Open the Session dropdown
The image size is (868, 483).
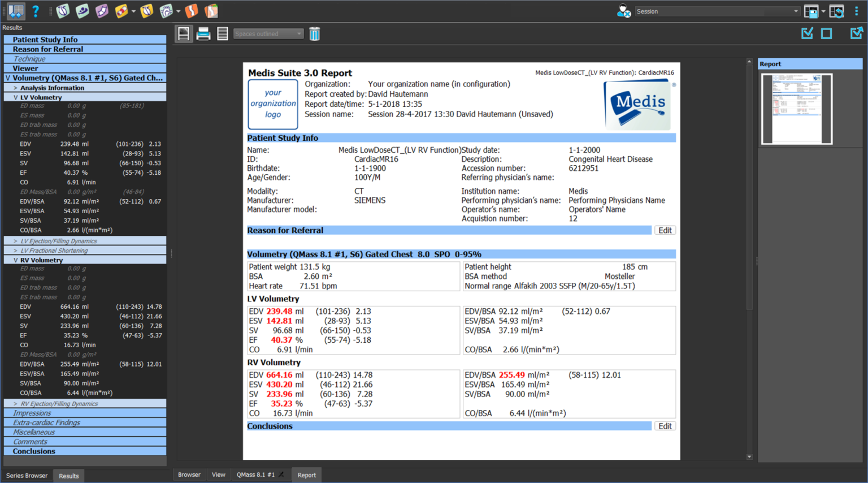(717, 11)
